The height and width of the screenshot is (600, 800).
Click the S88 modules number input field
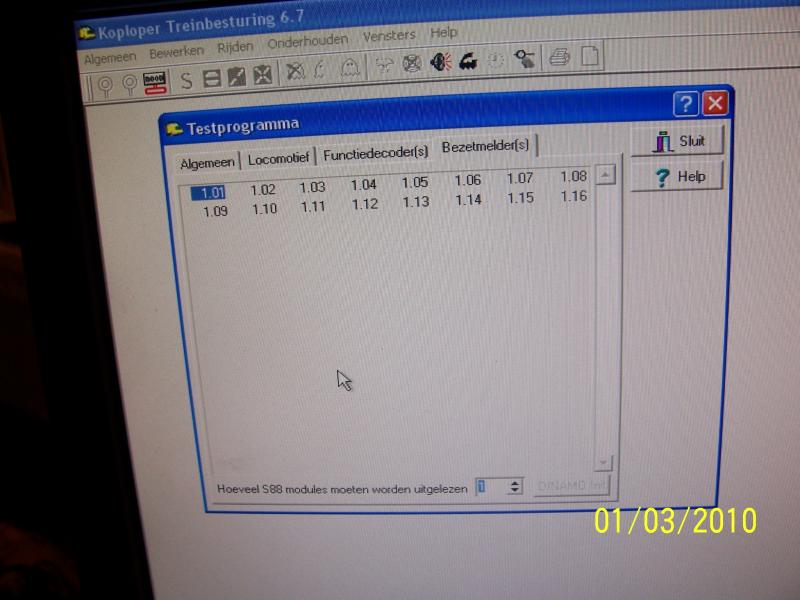[x=490, y=487]
